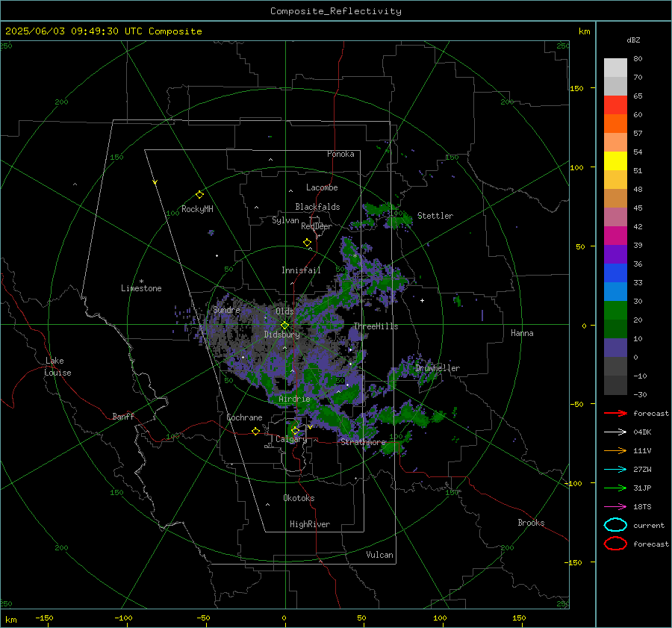Click the 'Sylvan' city label
This screenshot has height=628, width=672.
[285, 221]
